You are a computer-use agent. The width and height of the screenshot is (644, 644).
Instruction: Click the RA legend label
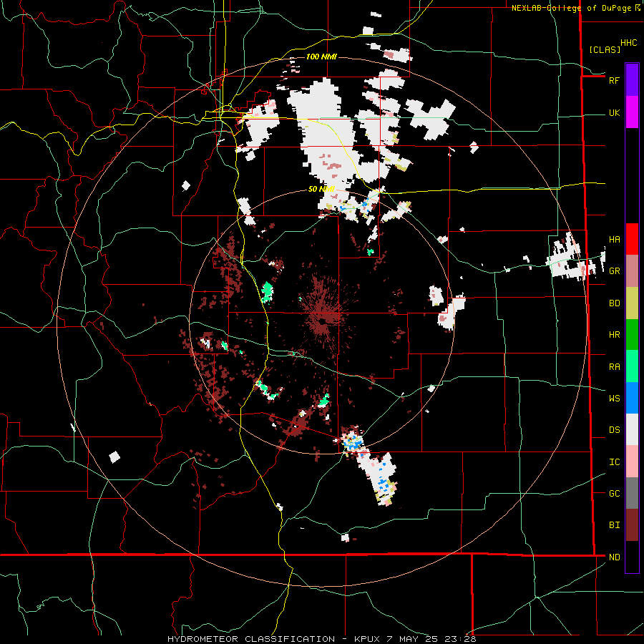(614, 366)
